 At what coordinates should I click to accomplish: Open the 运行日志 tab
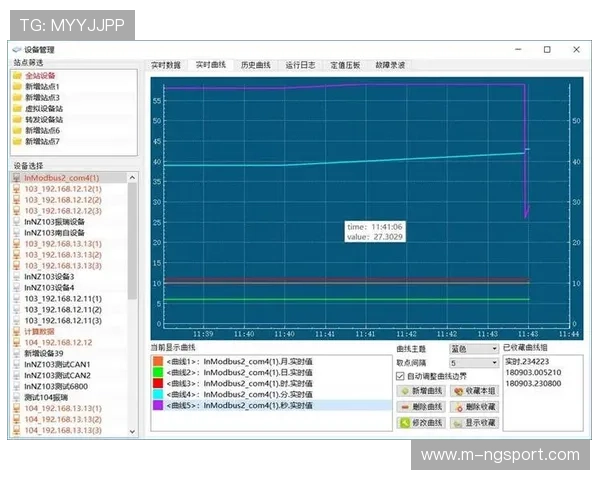pos(300,65)
